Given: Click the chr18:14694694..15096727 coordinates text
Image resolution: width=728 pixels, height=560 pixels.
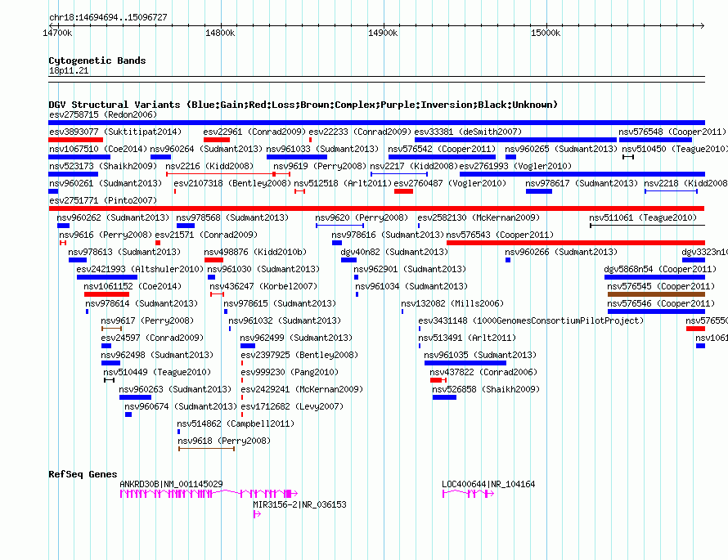Looking at the screenshot, I should click(108, 17).
